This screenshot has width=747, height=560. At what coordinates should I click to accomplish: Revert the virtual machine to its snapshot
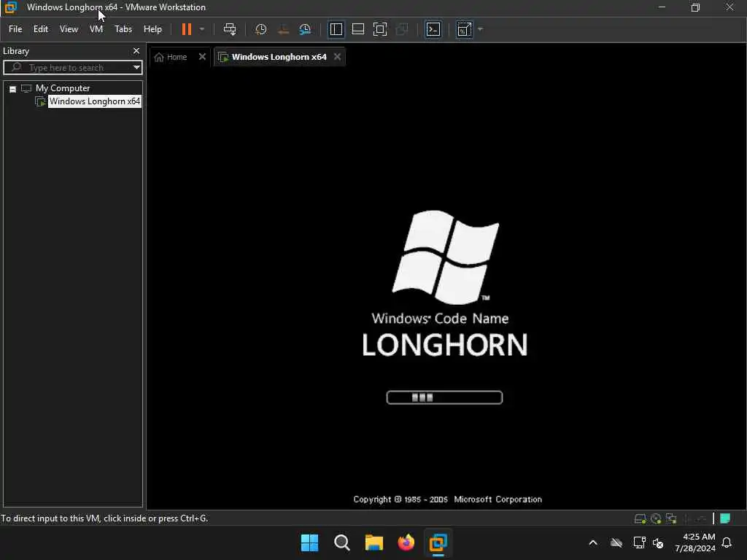pos(283,29)
